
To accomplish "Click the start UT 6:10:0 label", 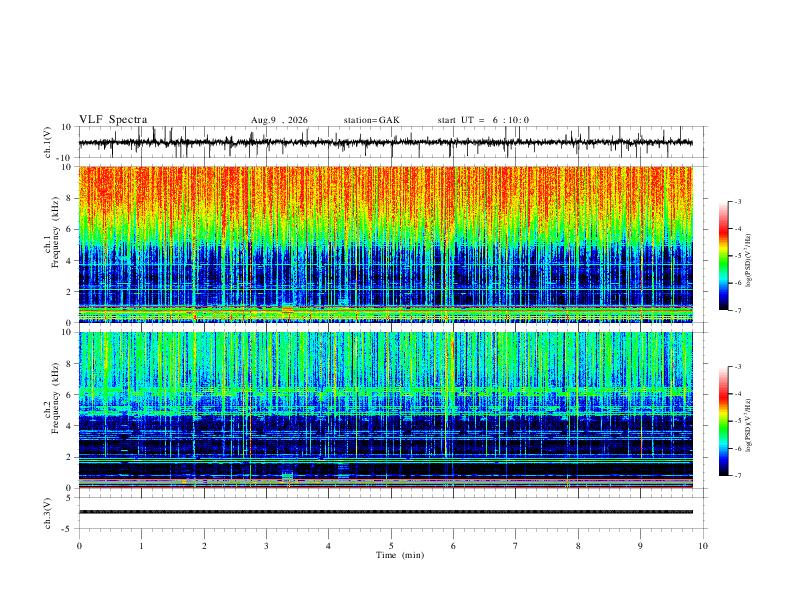I will tap(483, 120).
